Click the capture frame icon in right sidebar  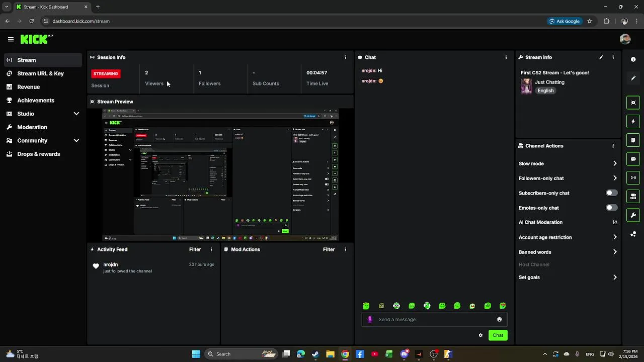(x=633, y=103)
